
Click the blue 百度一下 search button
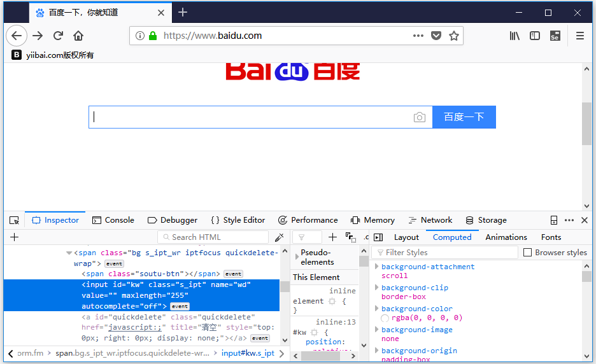coord(464,117)
